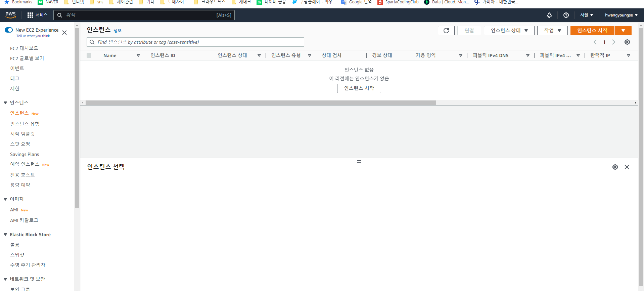Click the orange 인스턴스 시작 button
644x291 pixels.
tap(592, 31)
